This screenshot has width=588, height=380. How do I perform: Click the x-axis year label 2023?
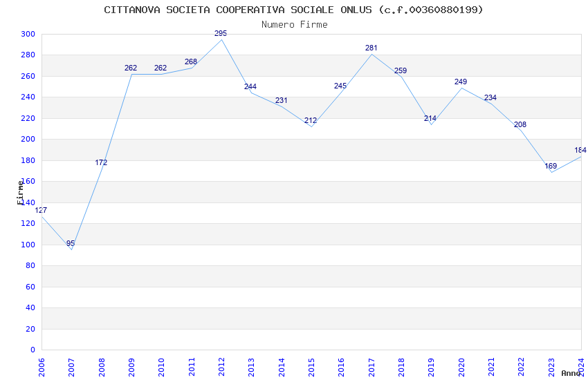pos(551,367)
